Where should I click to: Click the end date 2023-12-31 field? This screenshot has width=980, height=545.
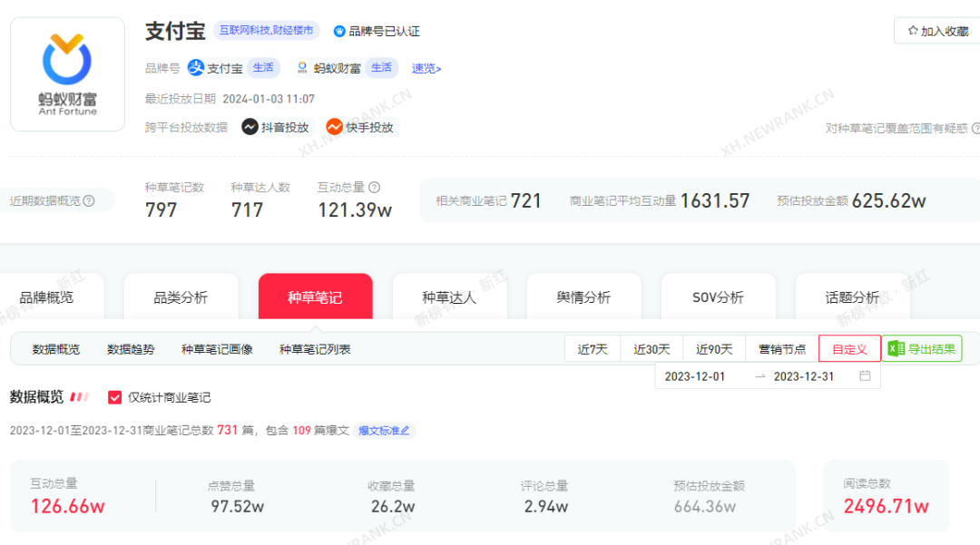point(804,376)
